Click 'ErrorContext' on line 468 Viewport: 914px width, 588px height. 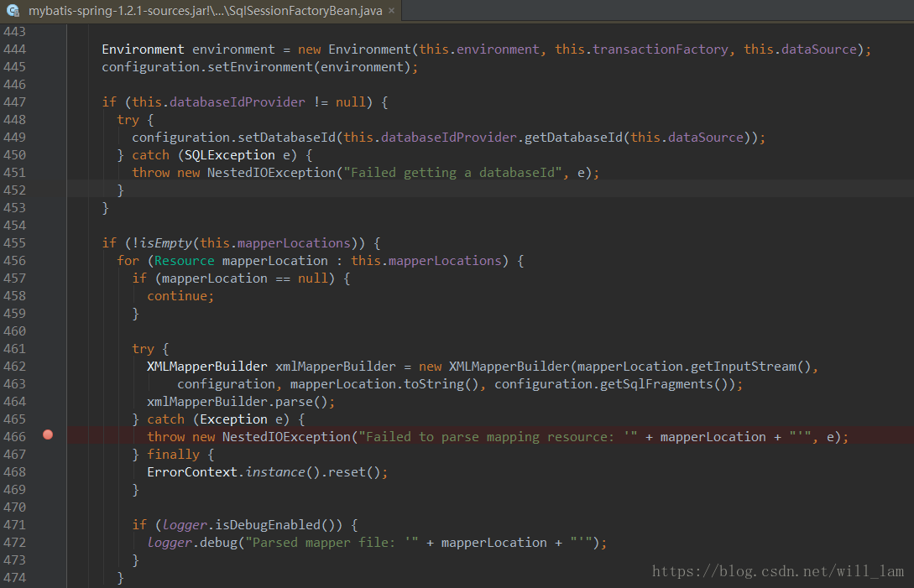(x=191, y=472)
